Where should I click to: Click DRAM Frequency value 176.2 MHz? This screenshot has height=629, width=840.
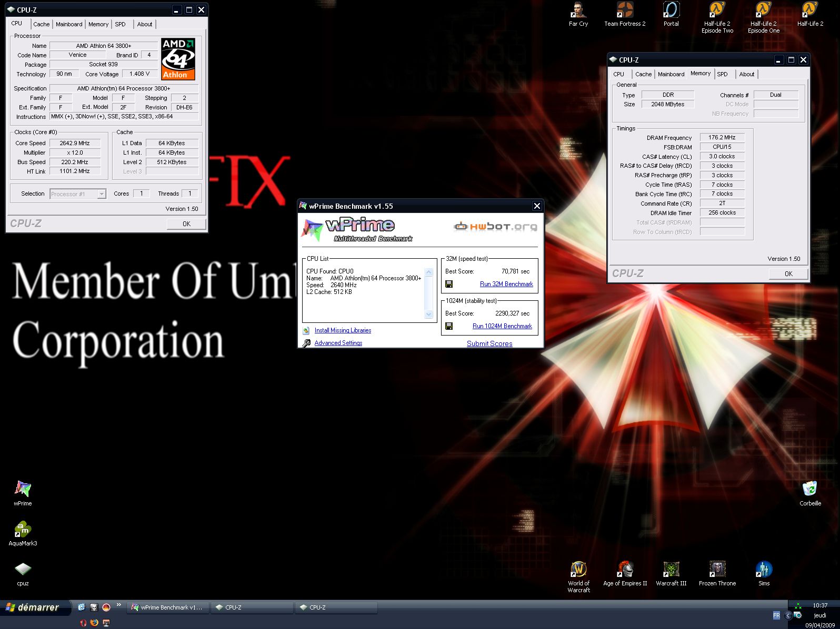[x=722, y=137]
